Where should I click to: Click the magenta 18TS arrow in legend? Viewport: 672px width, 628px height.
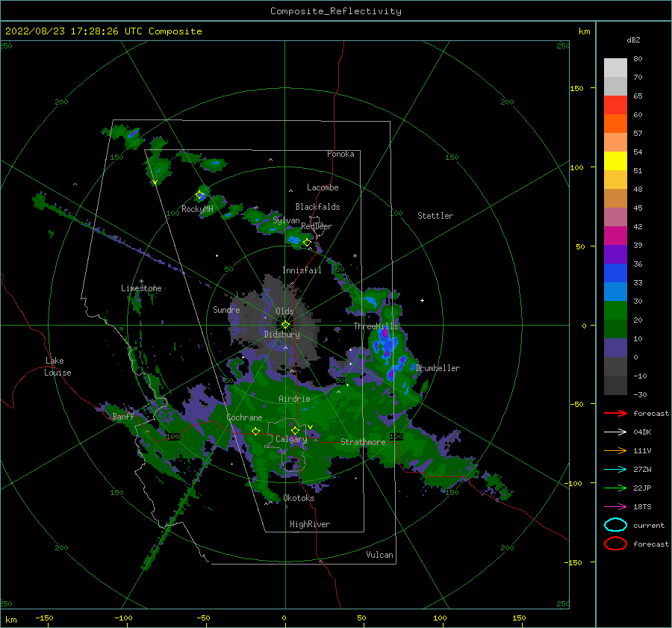pyautogui.click(x=615, y=507)
